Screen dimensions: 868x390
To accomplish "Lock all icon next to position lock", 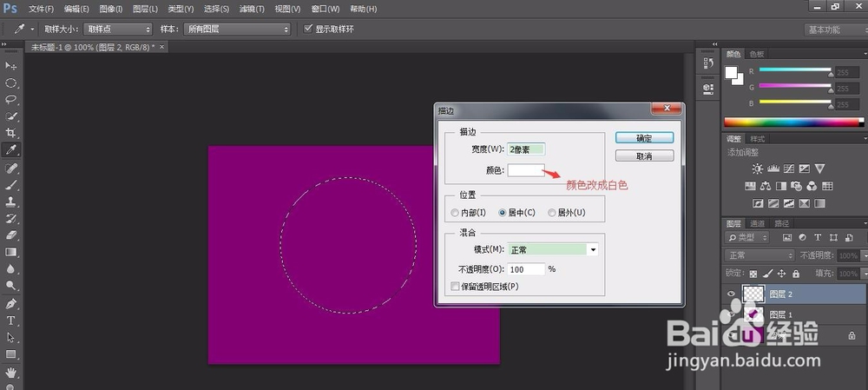I will (796, 274).
